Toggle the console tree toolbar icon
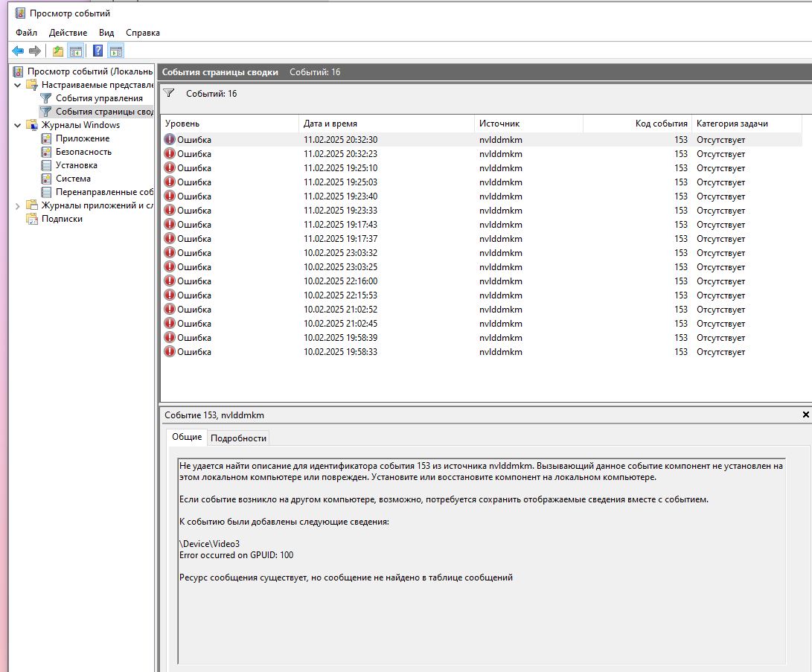Screen dimensions: 812x672 [x=76, y=51]
